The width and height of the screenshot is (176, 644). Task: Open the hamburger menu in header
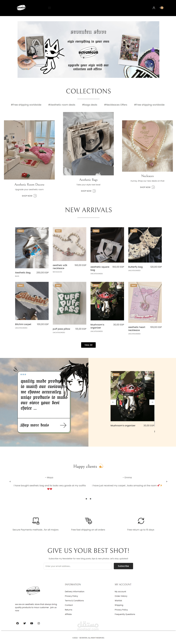click(49, 8)
